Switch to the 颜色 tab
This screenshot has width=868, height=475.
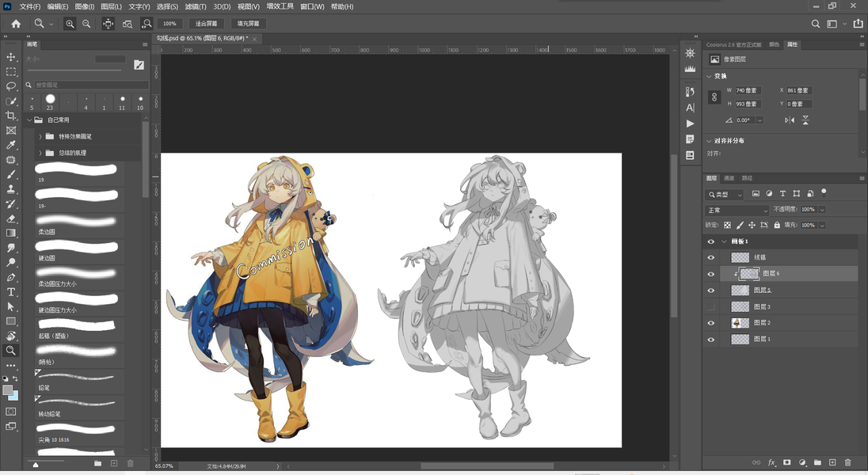coord(774,44)
